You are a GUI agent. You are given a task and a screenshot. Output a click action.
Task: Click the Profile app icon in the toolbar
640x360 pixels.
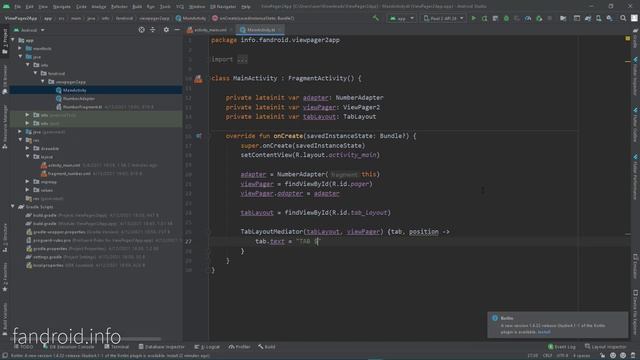pos(528,18)
